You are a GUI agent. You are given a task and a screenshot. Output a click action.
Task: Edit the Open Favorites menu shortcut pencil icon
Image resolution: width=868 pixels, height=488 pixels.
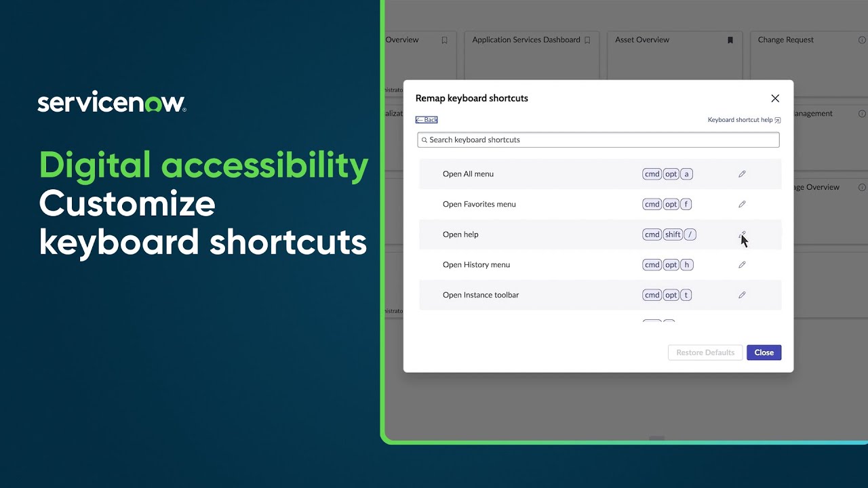(742, 204)
